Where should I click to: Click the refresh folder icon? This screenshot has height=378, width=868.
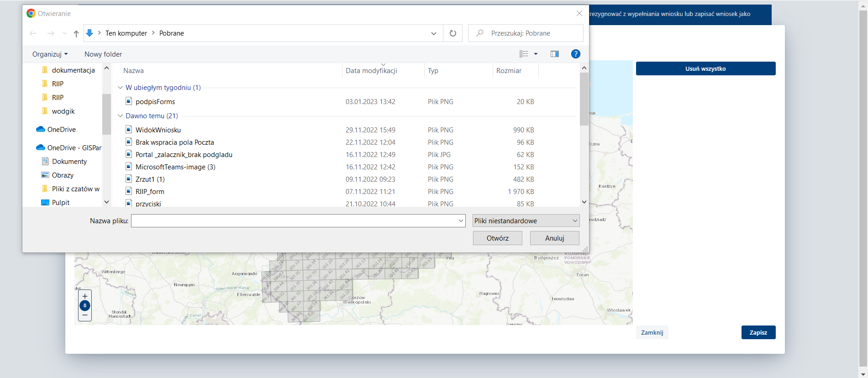[452, 33]
